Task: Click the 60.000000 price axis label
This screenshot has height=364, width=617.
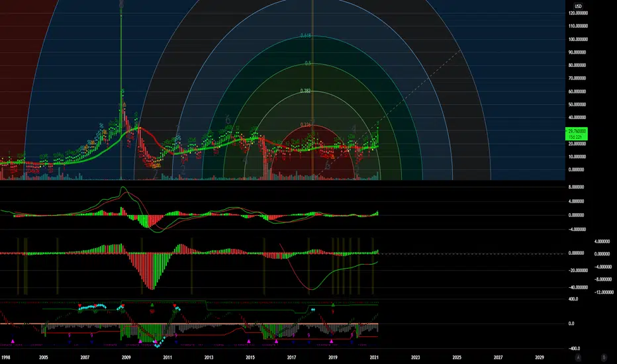Action: click(x=578, y=91)
